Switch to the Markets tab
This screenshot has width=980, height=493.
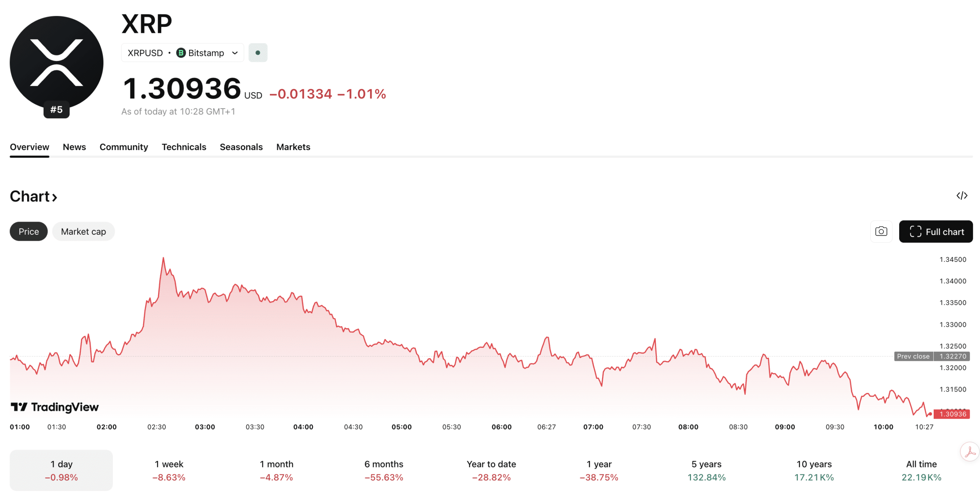[293, 147]
